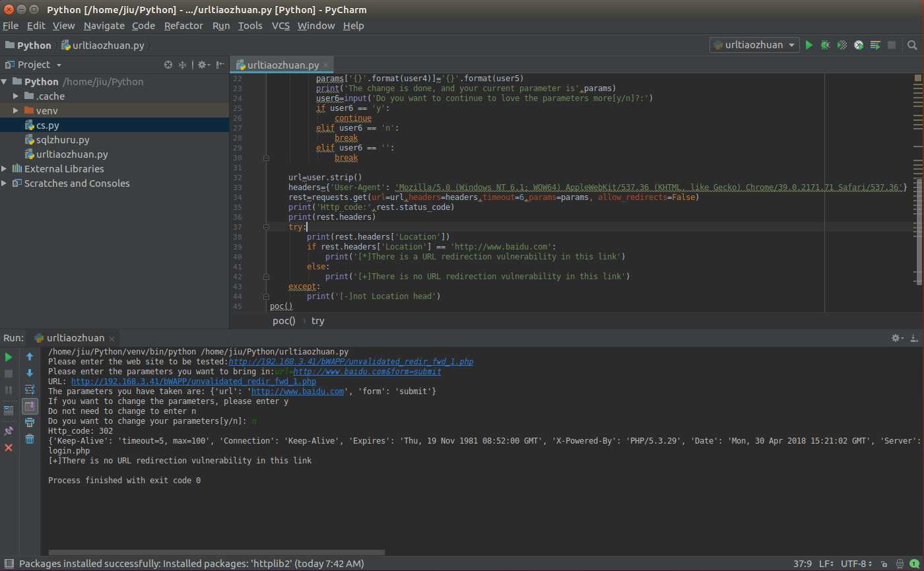Open www.baidu.com link in parameters dict line
Screen dimensions: 924x571
point(298,391)
